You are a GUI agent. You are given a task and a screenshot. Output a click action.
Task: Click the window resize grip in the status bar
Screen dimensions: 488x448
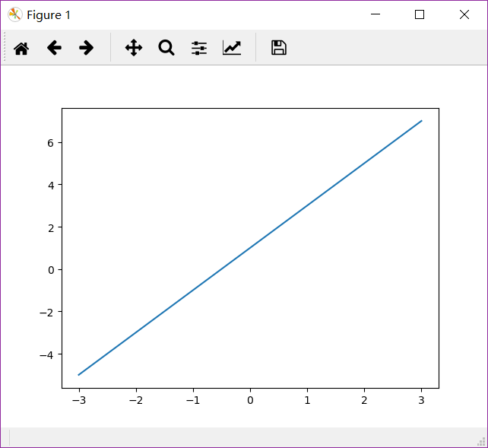pyautogui.click(x=481, y=441)
